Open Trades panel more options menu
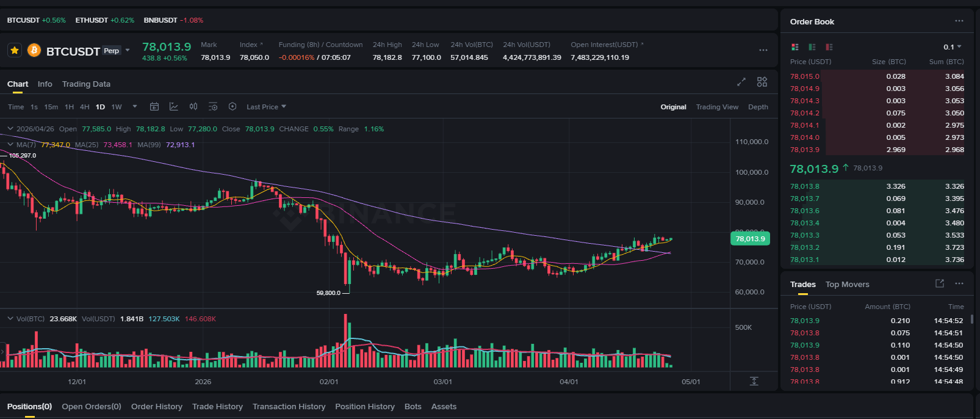The width and height of the screenshot is (980, 419). pyautogui.click(x=959, y=283)
